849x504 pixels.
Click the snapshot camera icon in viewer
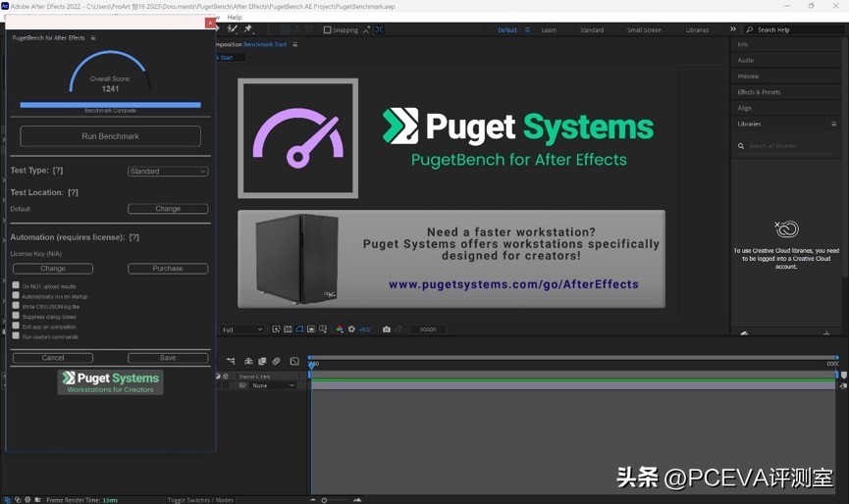pos(387,329)
